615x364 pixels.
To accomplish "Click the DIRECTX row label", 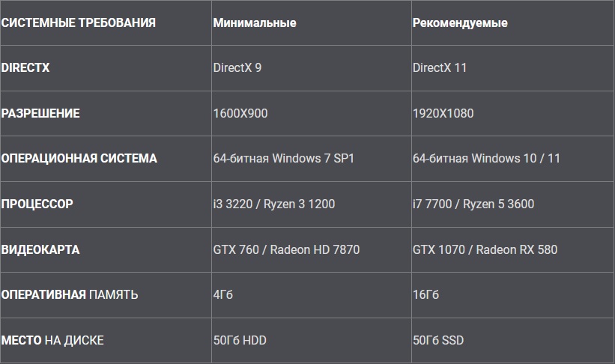I will pos(25,68).
